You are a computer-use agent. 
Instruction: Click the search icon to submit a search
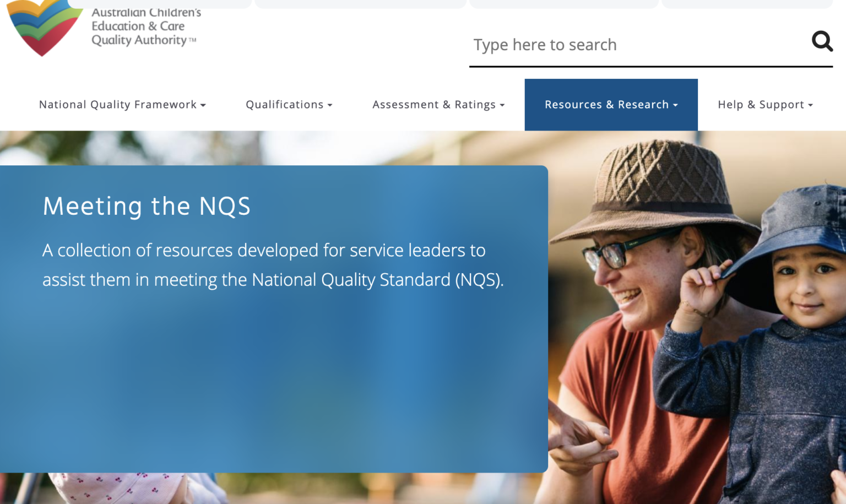(x=822, y=42)
